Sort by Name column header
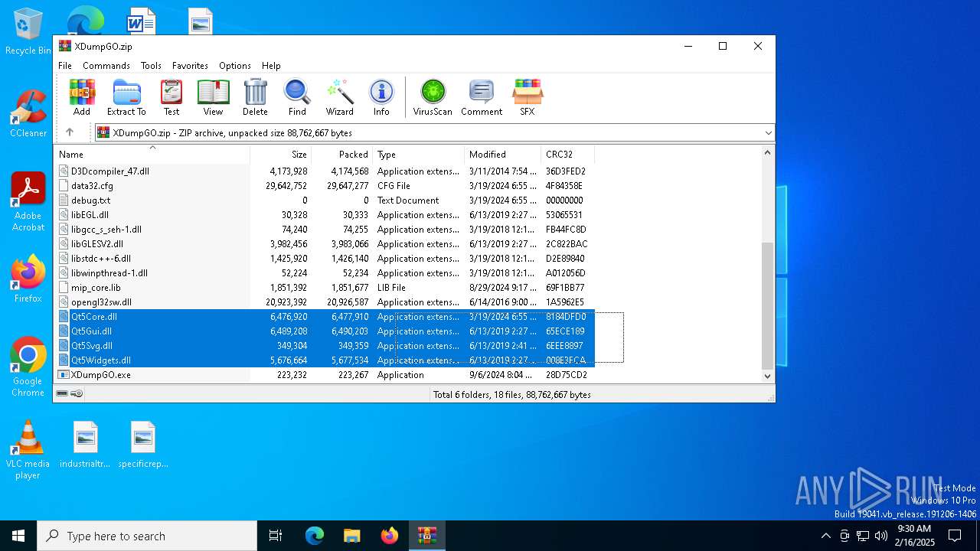The width and height of the screenshot is (980, 551). click(x=152, y=154)
